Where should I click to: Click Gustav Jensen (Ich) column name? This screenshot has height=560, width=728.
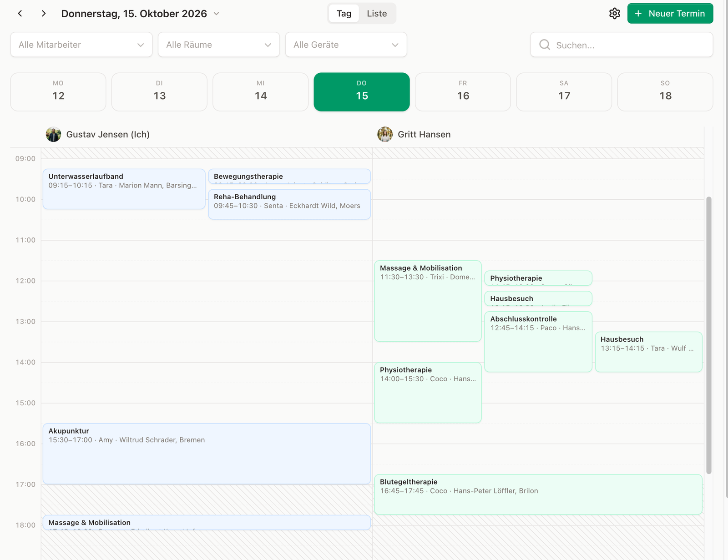[x=108, y=135]
